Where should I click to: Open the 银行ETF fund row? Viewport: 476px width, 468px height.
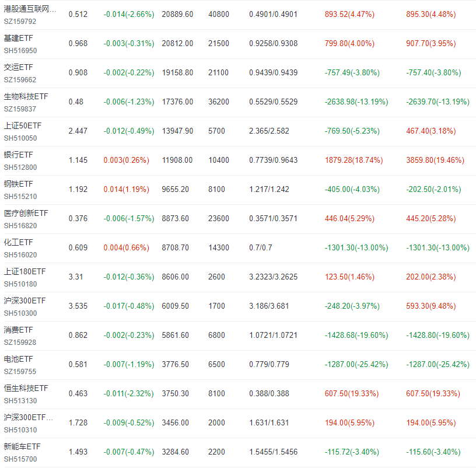(238, 160)
